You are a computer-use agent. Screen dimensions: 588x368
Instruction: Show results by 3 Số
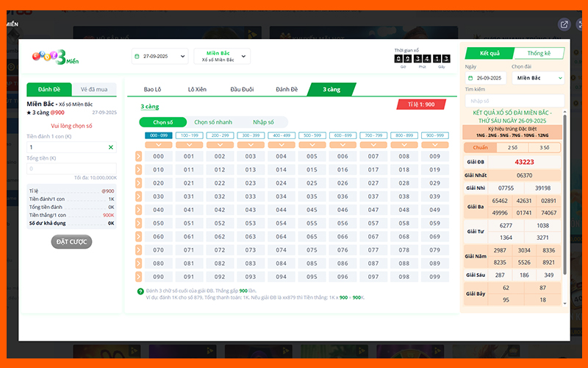(x=545, y=148)
